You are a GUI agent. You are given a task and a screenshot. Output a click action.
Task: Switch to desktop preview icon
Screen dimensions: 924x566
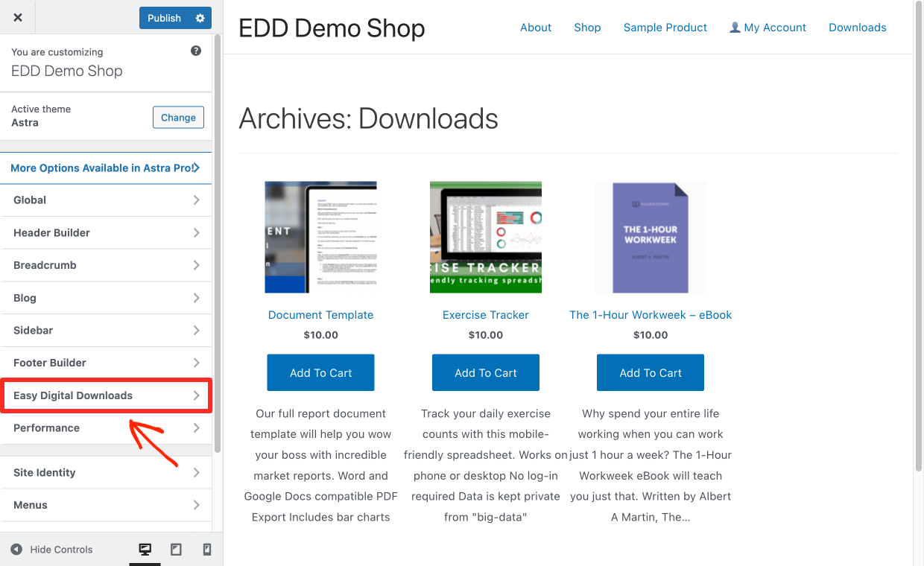tap(145, 550)
